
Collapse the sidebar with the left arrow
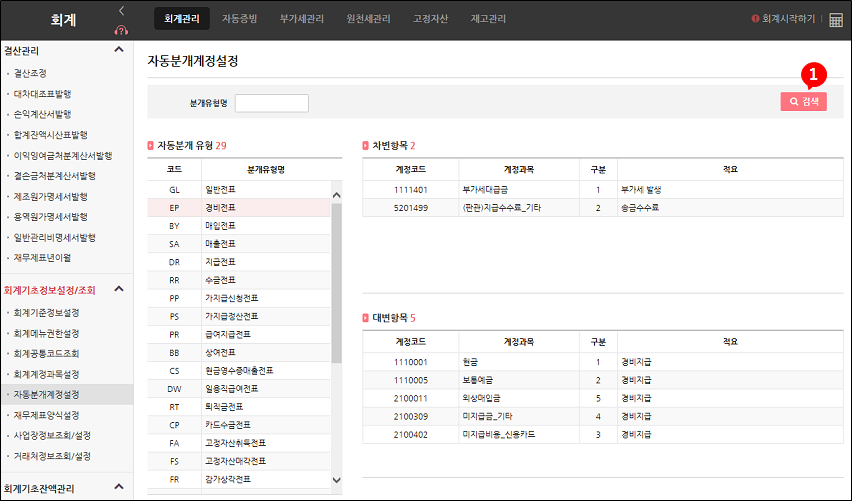(x=121, y=10)
